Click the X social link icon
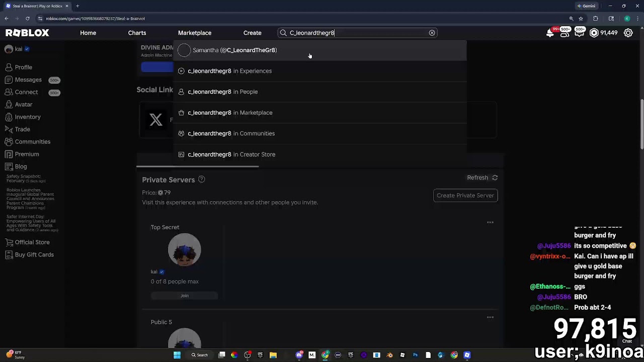The height and width of the screenshot is (362, 644). tap(156, 120)
